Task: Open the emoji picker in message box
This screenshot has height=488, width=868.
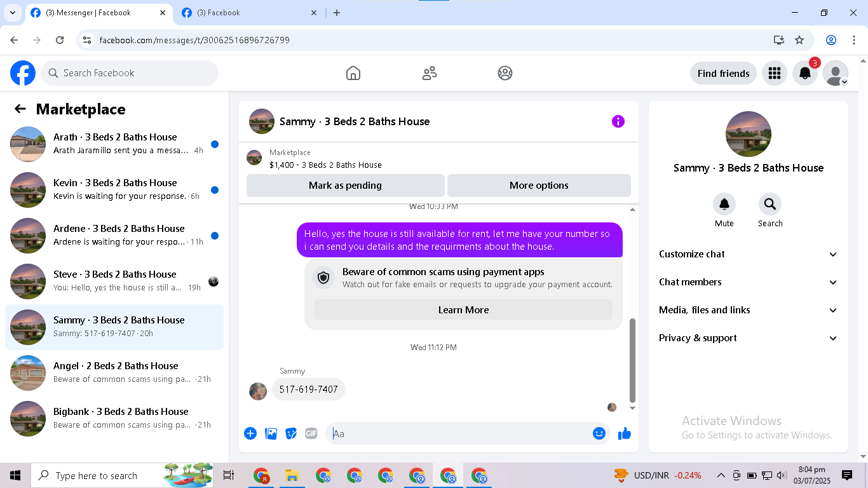Action: tap(599, 433)
